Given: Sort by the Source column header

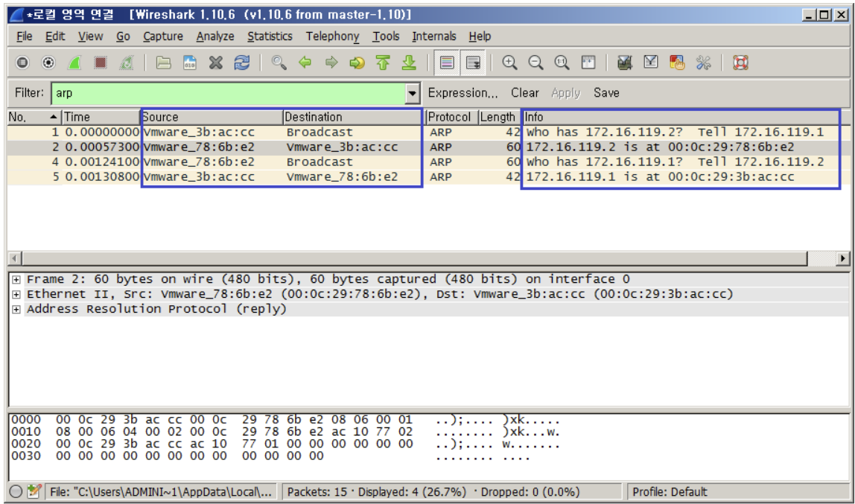Looking at the screenshot, I should (212, 117).
